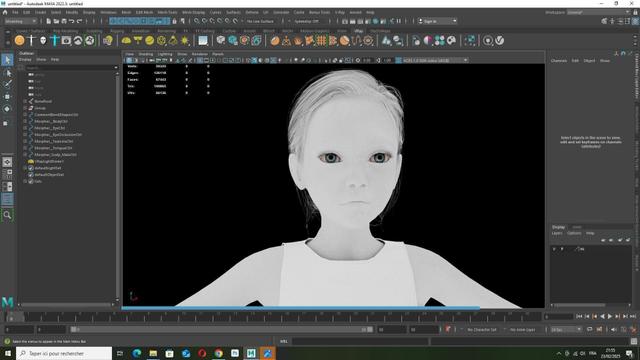Click the open scene folder icon
The width and height of the screenshot is (640, 360).
[56, 21]
